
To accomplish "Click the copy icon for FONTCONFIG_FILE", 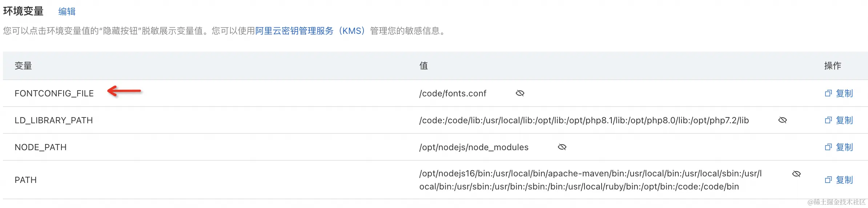I will pos(828,93).
